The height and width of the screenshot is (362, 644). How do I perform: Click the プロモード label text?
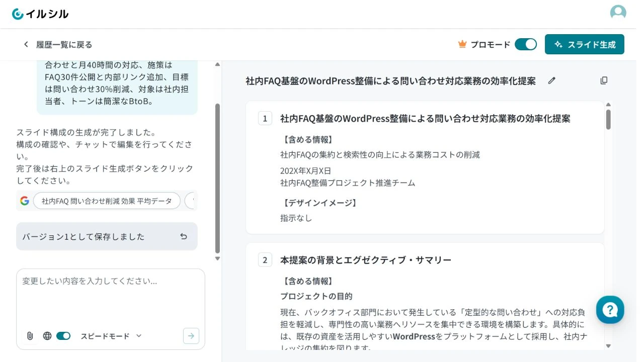[491, 45]
